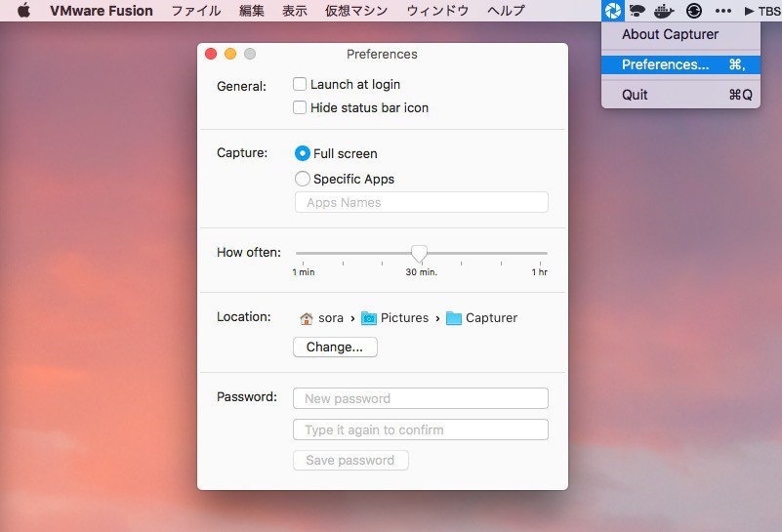Click the TBS play item in menu bar
This screenshot has width=782, height=532.
(x=762, y=11)
